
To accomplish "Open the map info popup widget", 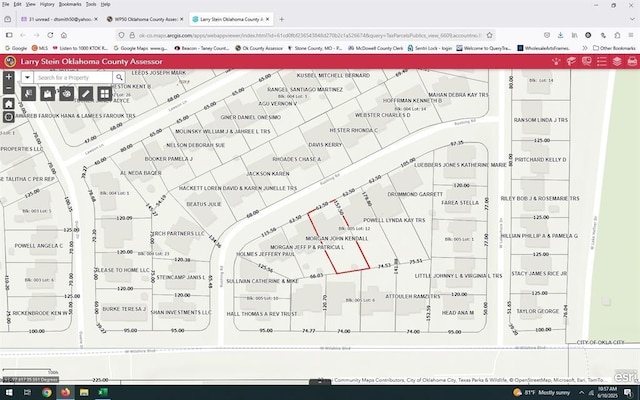I will coord(586,62).
